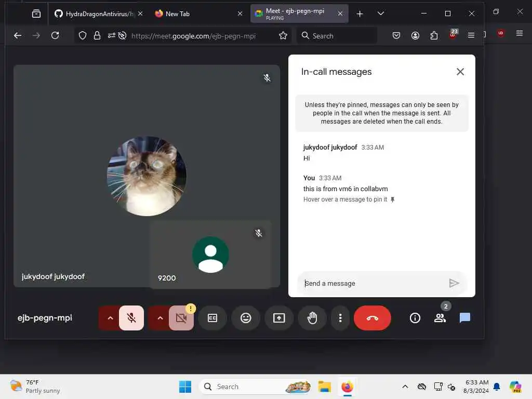Screen dimensions: 532x399
Task: Click the Copilot preview taskbar icon
Action: [x=515, y=387]
